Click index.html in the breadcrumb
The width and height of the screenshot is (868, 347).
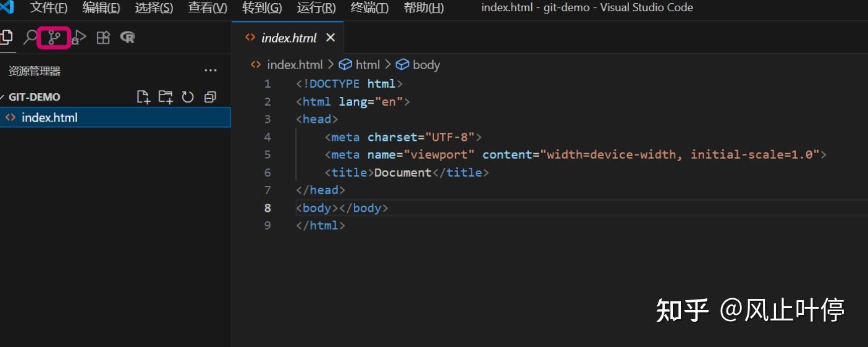(x=295, y=65)
